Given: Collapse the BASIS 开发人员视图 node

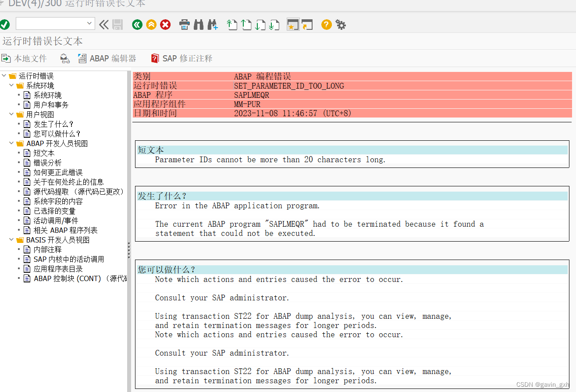Looking at the screenshot, I should pos(11,239).
